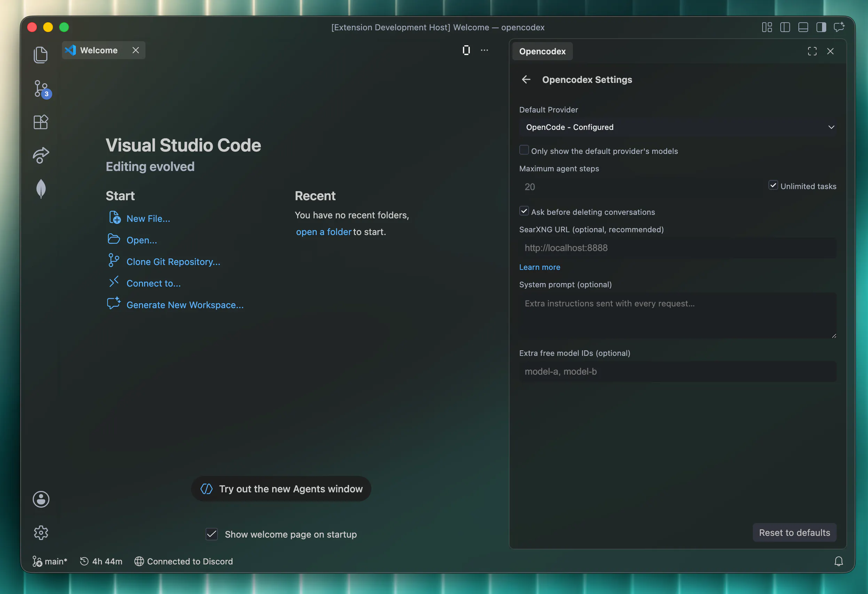
Task: Click the 4h 44m time tracker status
Action: click(101, 561)
